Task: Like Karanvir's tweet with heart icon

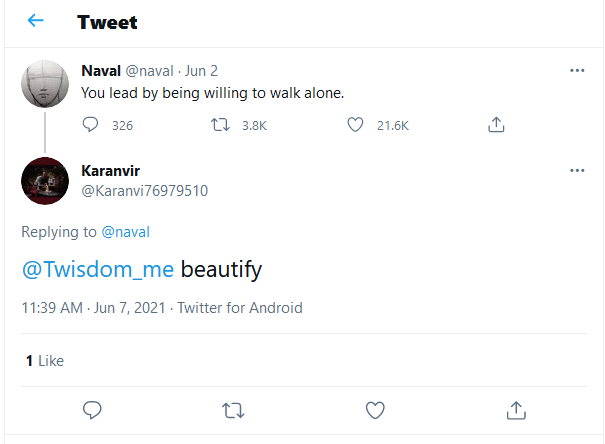Action: pos(375,410)
